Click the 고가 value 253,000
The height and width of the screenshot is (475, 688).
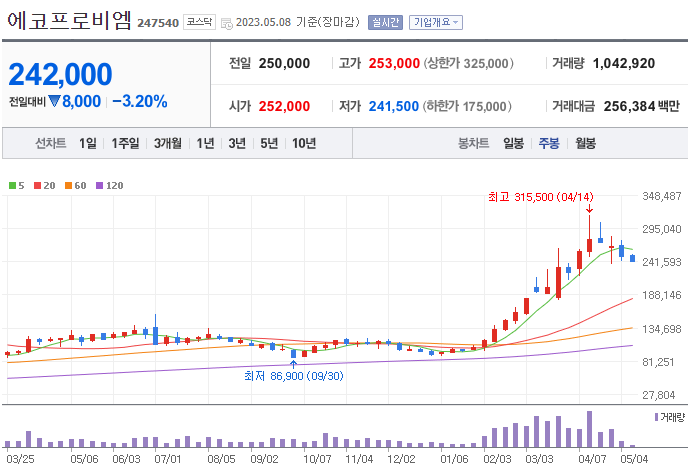coord(394,64)
